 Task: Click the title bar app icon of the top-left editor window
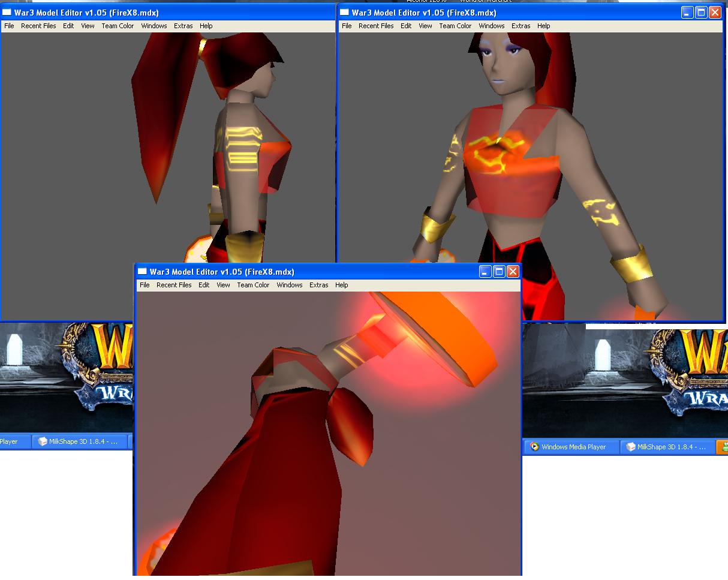(x=7, y=13)
